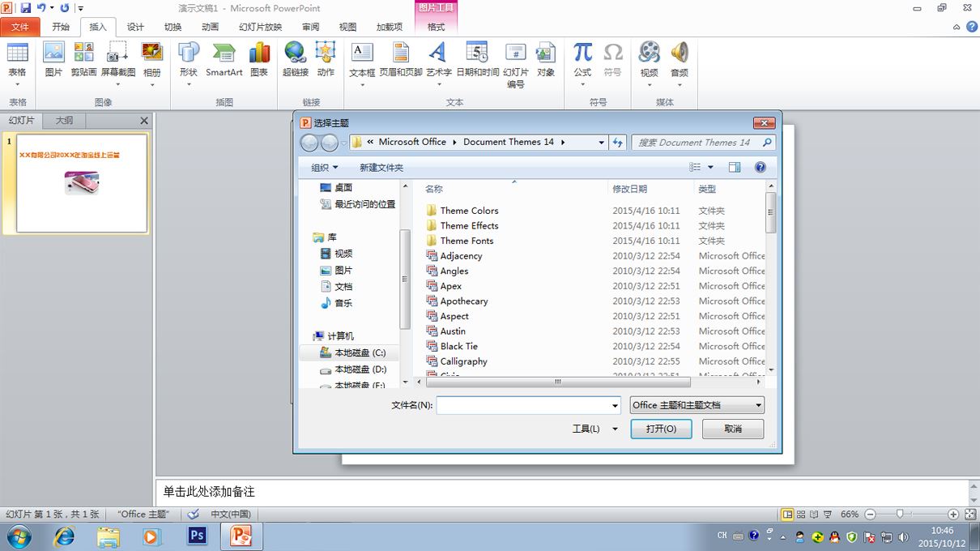Open Photoshop from the Windows taskbar

tap(197, 536)
